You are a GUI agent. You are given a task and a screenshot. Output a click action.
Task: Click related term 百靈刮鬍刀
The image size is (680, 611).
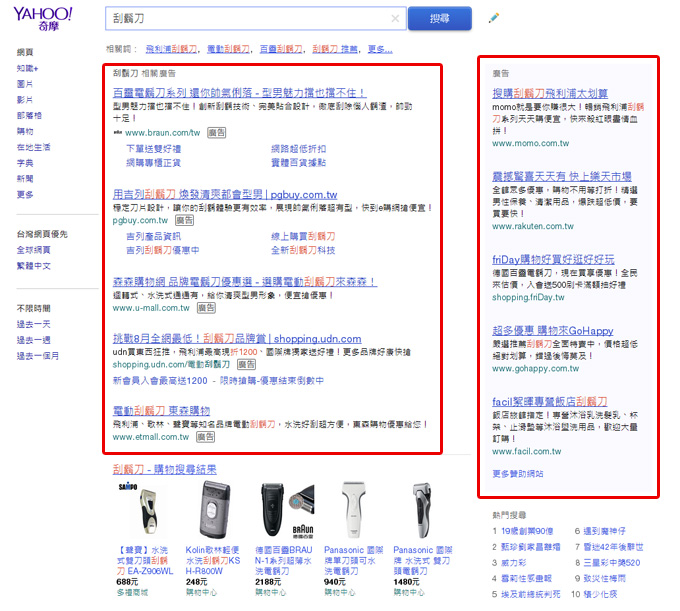pos(281,49)
